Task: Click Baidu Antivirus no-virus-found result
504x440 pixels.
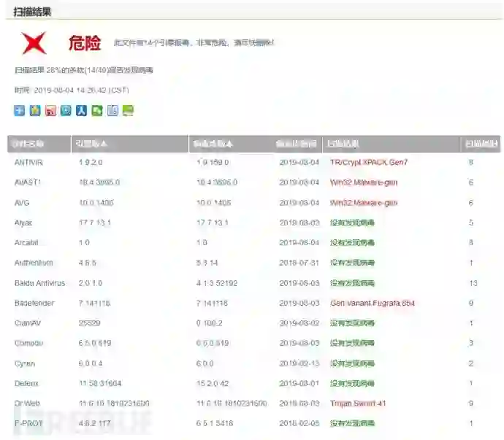Action: [352, 283]
